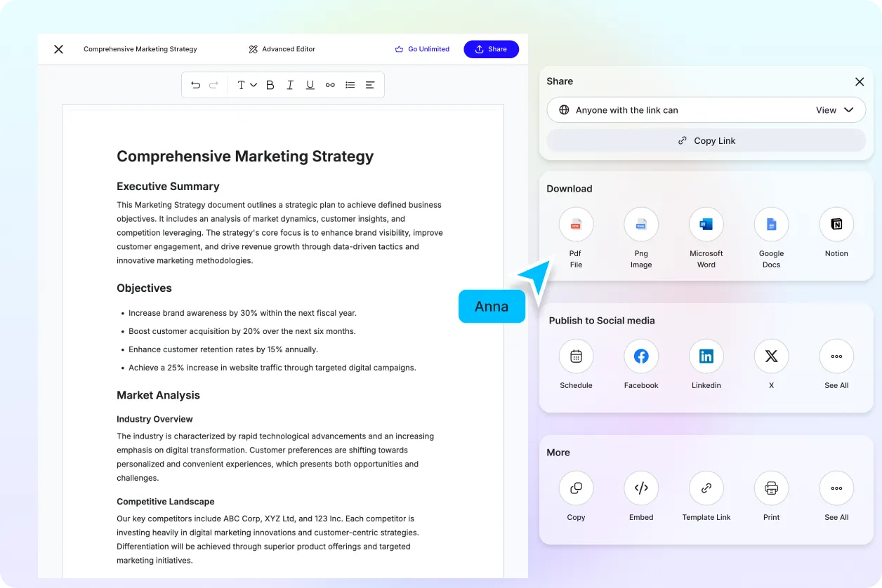Post the document to X
The image size is (882, 588).
771,356
